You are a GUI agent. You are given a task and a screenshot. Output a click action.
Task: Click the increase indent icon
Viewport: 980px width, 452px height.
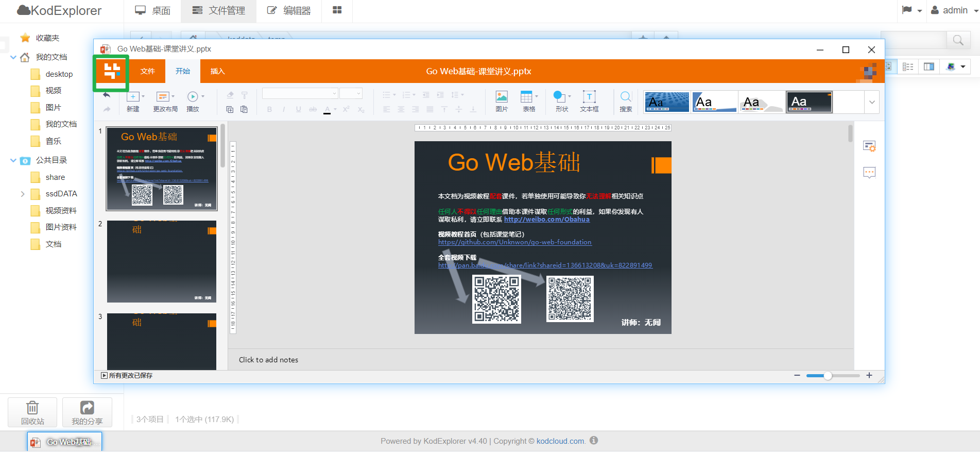(440, 95)
